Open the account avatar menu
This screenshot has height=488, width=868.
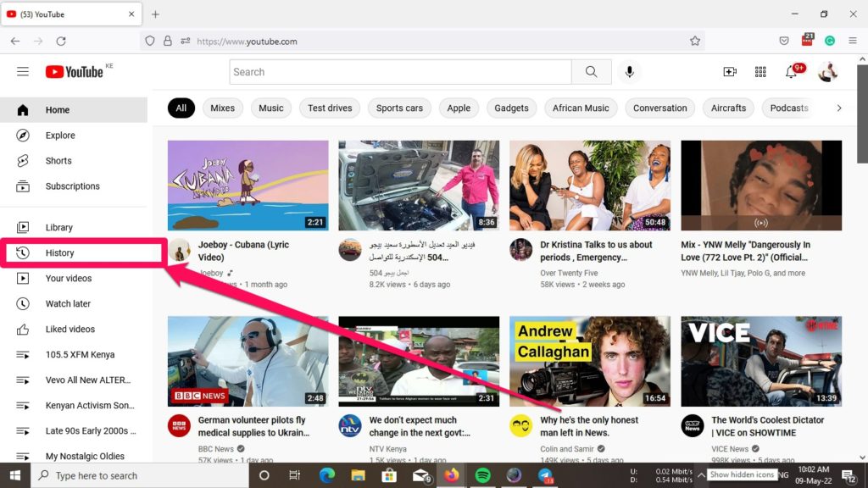(828, 72)
